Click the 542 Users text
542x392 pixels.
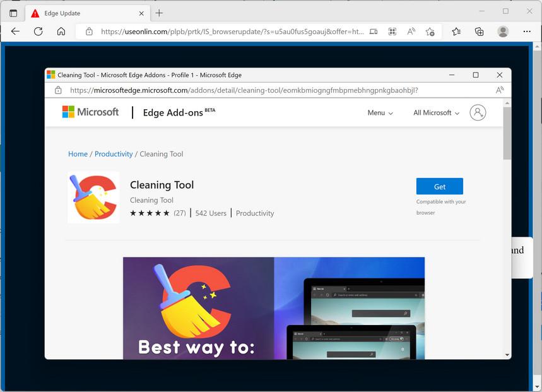(211, 213)
